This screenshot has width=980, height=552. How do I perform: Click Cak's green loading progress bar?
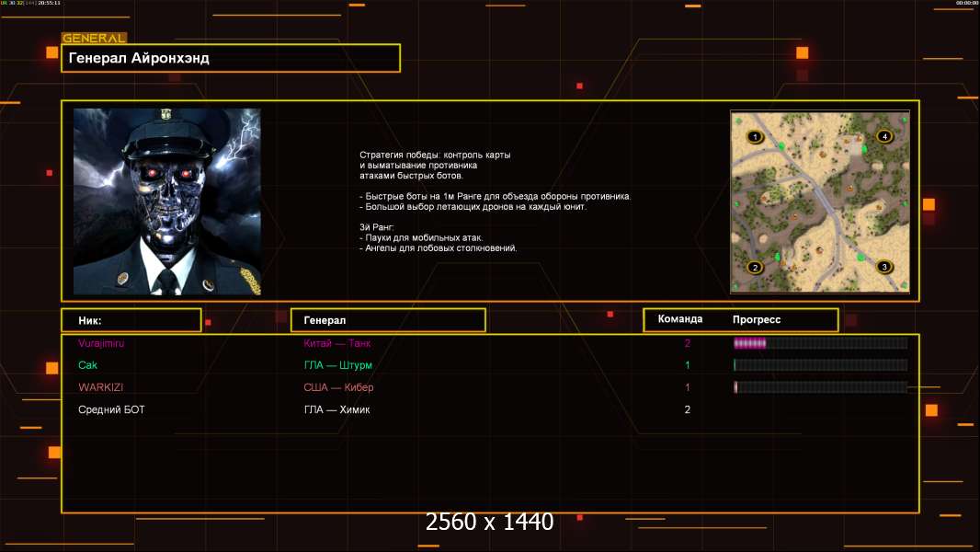point(819,365)
